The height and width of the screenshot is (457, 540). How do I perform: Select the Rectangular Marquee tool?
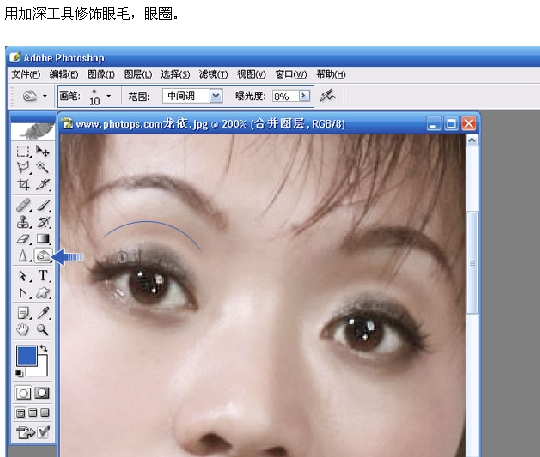click(x=23, y=151)
